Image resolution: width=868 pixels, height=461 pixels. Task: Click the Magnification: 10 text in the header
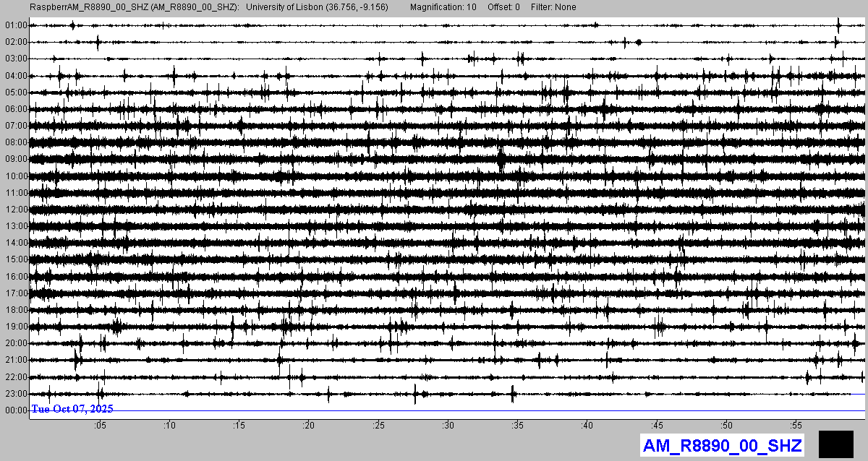click(x=443, y=7)
